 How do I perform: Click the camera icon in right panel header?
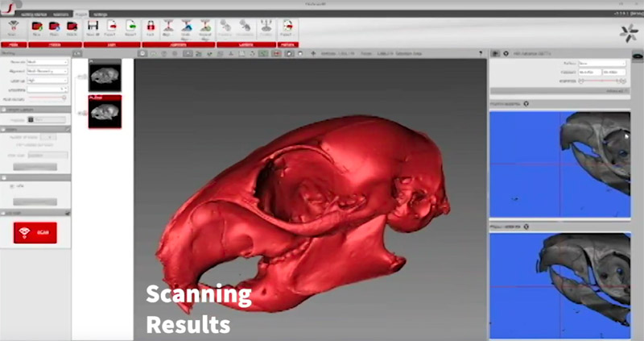coord(495,53)
